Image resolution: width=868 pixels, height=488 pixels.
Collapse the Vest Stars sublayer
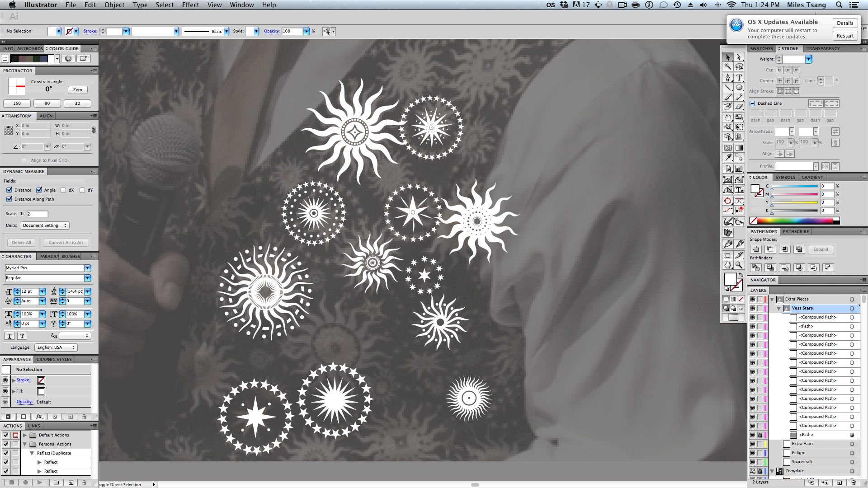coord(779,308)
